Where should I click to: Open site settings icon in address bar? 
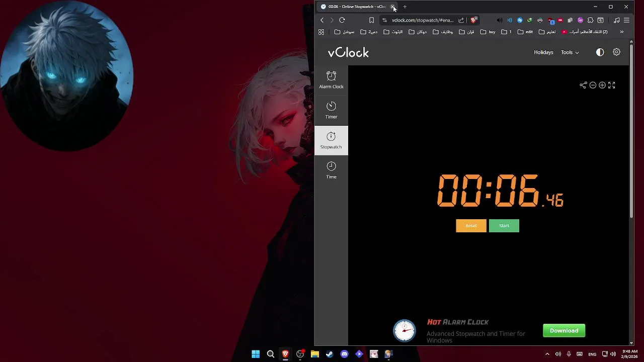385,20
